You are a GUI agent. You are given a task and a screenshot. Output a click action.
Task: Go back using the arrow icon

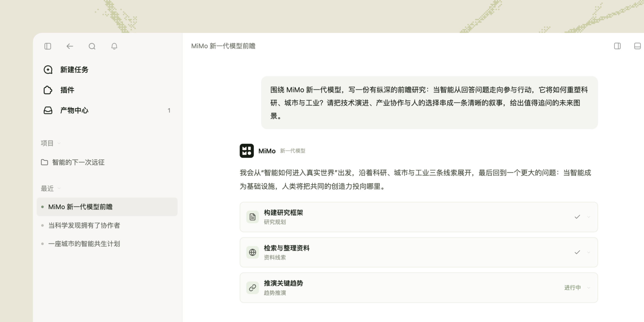[x=70, y=46]
